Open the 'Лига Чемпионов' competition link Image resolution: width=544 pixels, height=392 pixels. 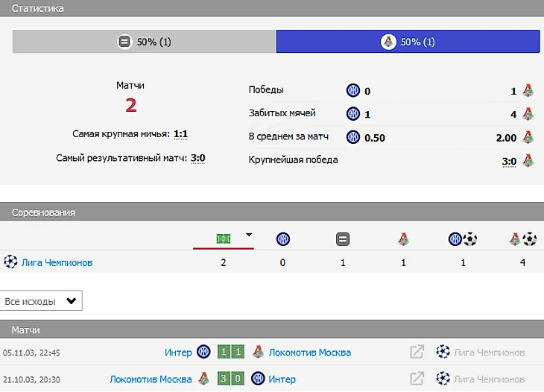[57, 262]
